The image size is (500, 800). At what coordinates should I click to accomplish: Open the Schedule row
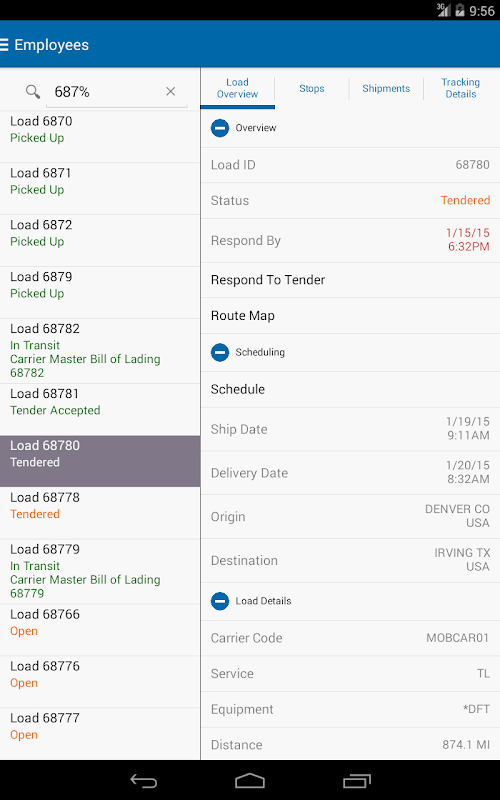pos(351,389)
